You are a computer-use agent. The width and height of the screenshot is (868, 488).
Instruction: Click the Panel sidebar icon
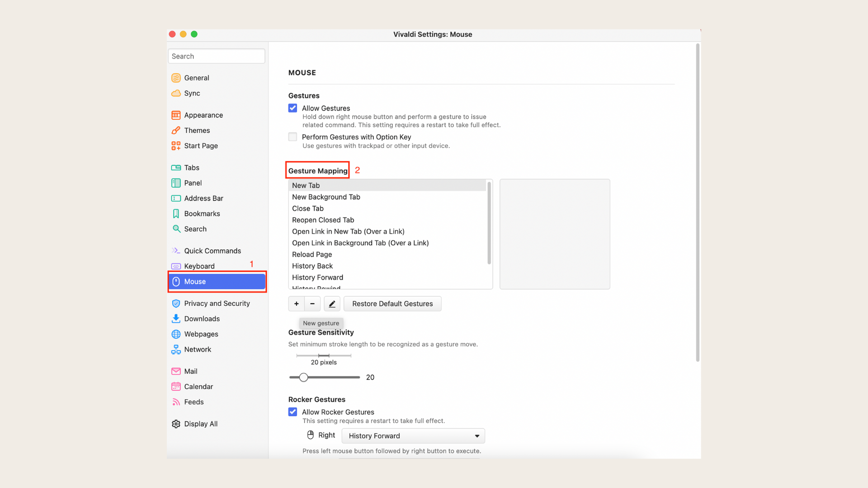click(x=176, y=183)
